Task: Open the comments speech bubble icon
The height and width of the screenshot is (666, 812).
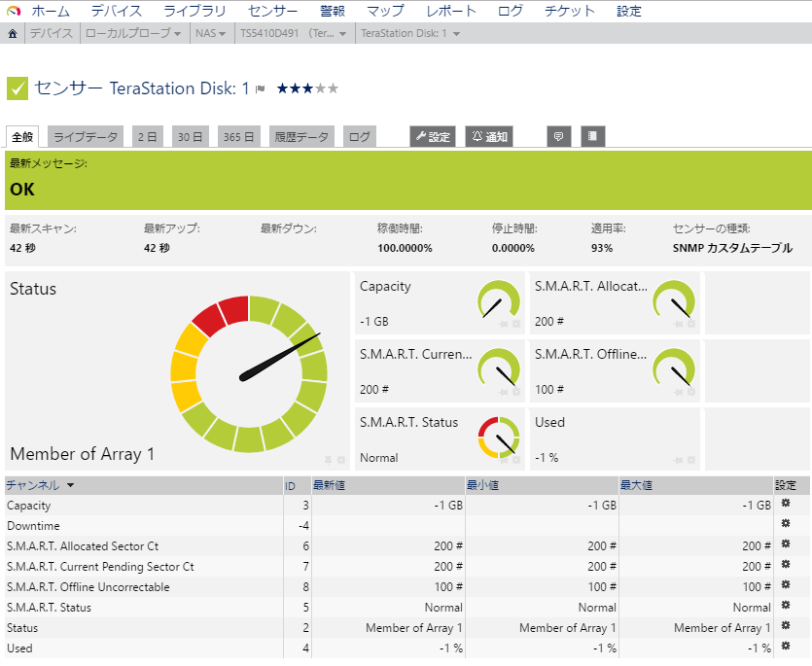Action: point(558,137)
